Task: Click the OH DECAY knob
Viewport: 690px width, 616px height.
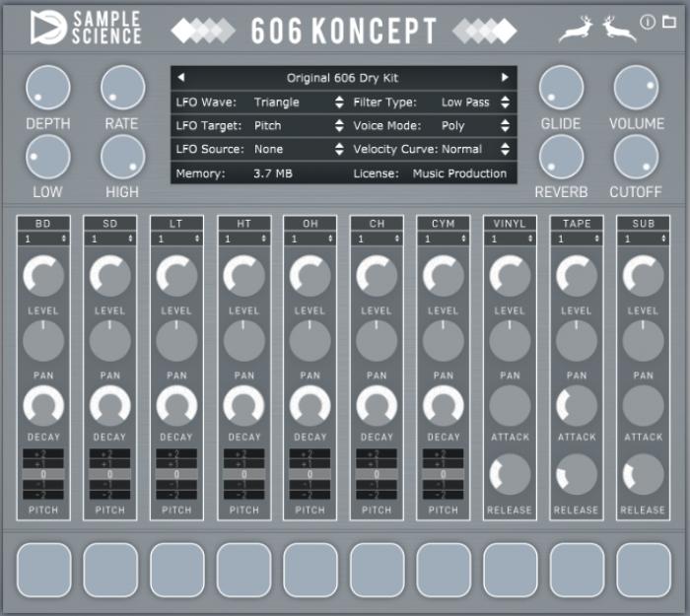Action: [310, 406]
